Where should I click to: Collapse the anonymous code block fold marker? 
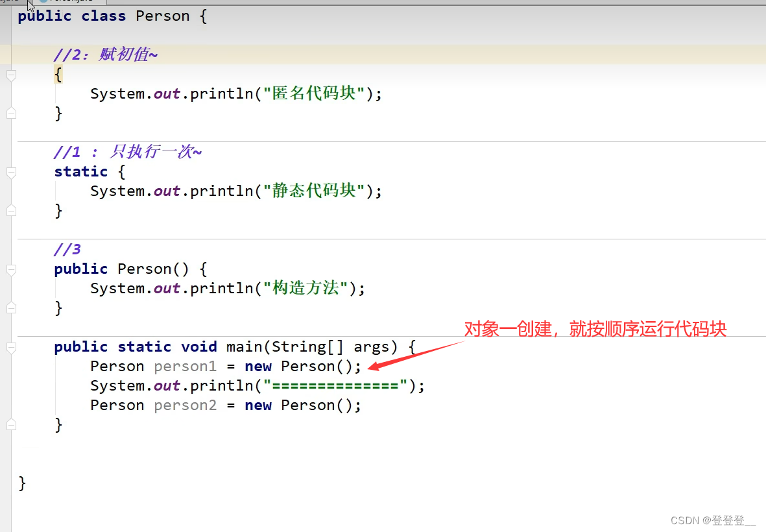12,75
